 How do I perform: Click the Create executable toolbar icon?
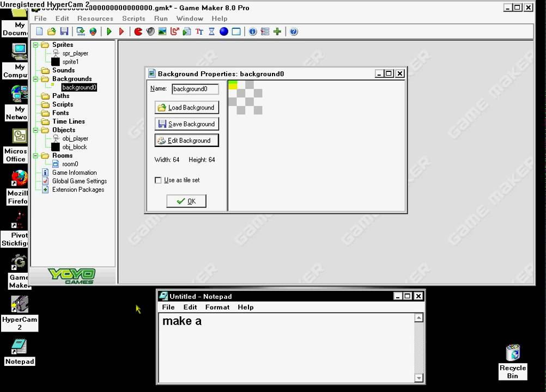81,32
